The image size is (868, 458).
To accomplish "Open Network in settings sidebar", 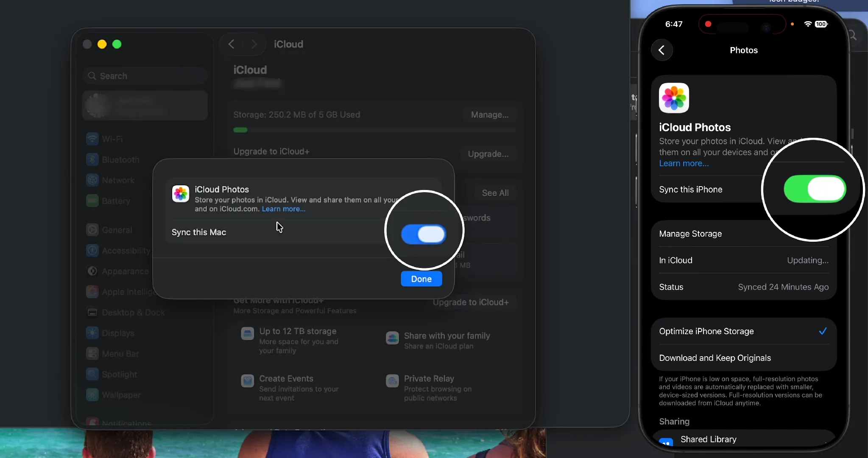I will [110, 180].
